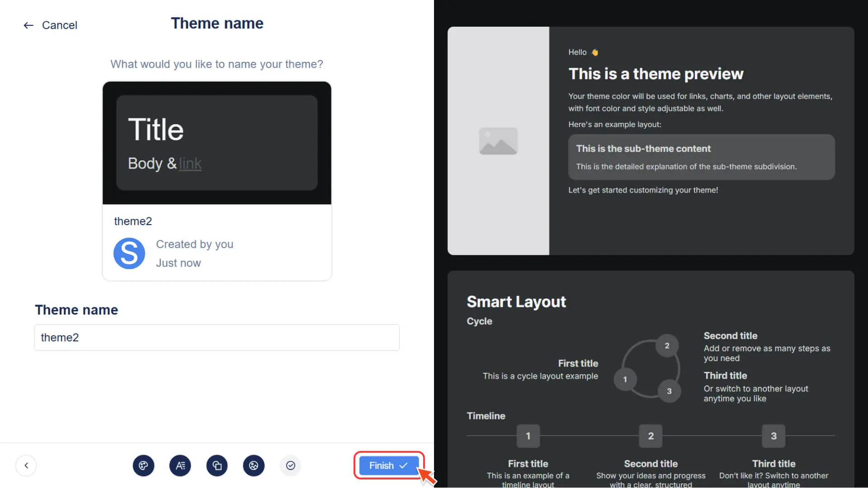Open the font settings step icon
Image resolution: width=868 pixels, height=488 pixels.
tap(180, 465)
